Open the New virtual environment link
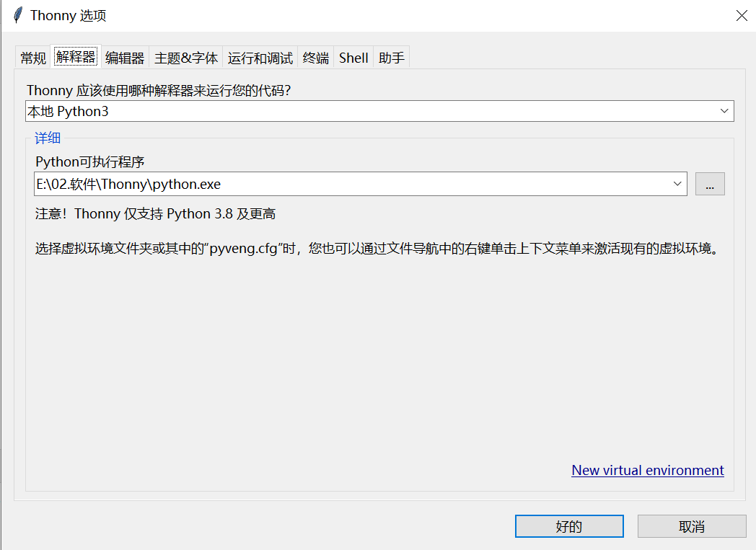The height and width of the screenshot is (550, 756). pos(648,470)
